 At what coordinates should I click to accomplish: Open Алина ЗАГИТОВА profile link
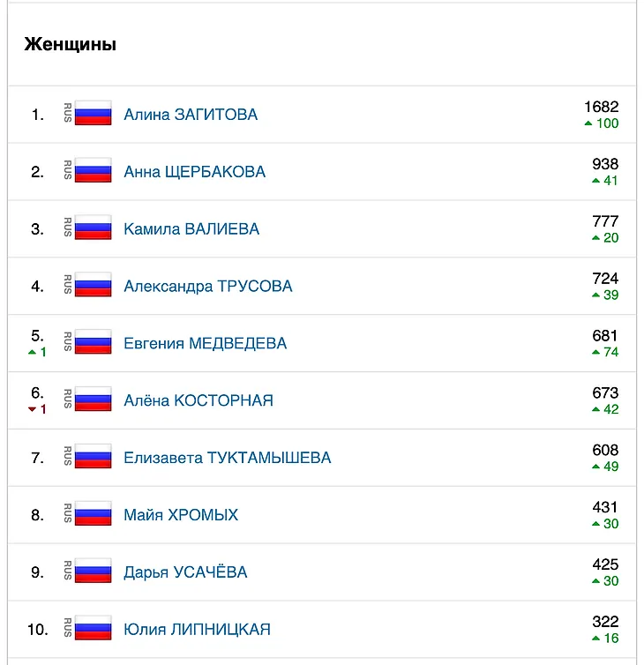pos(191,115)
